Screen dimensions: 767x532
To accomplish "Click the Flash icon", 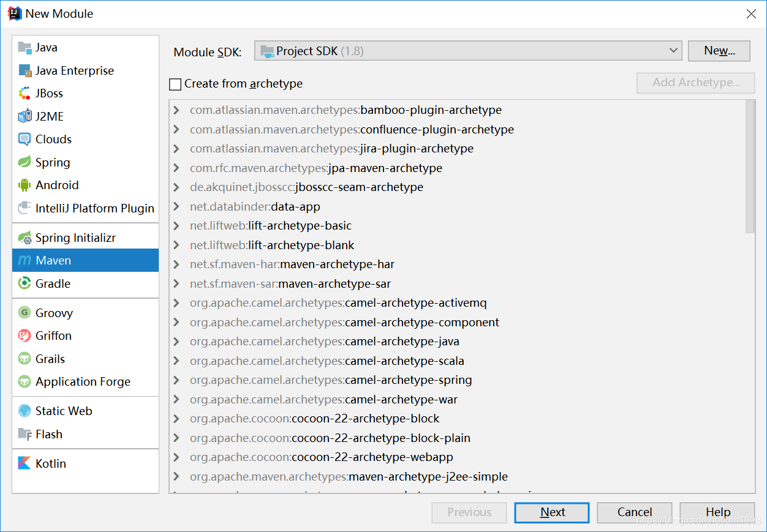I will 25,434.
